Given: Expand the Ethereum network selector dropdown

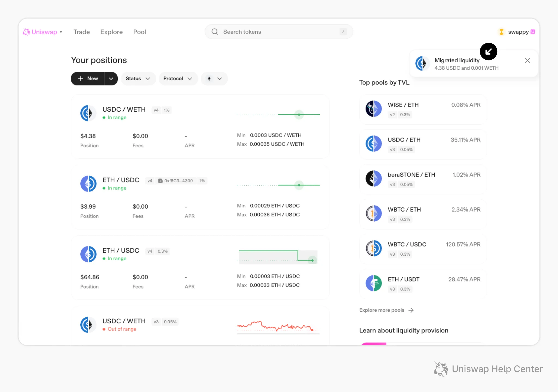Looking at the screenshot, I should coord(214,79).
